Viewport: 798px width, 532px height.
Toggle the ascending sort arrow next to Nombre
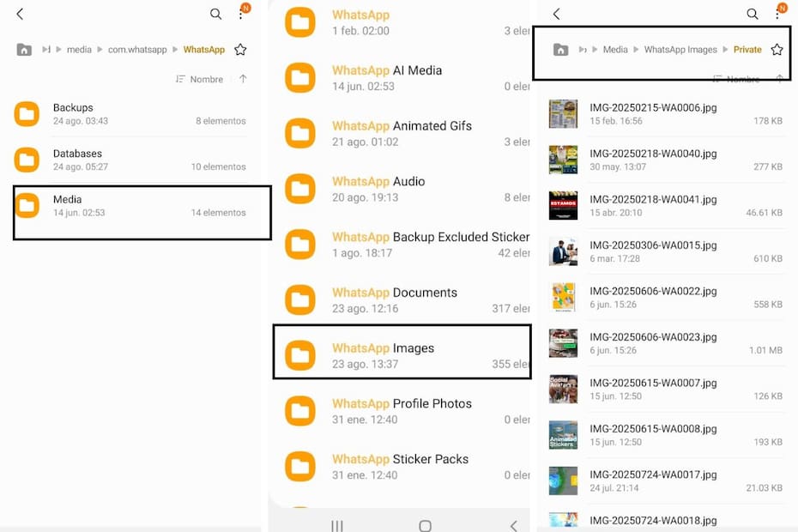click(x=244, y=79)
